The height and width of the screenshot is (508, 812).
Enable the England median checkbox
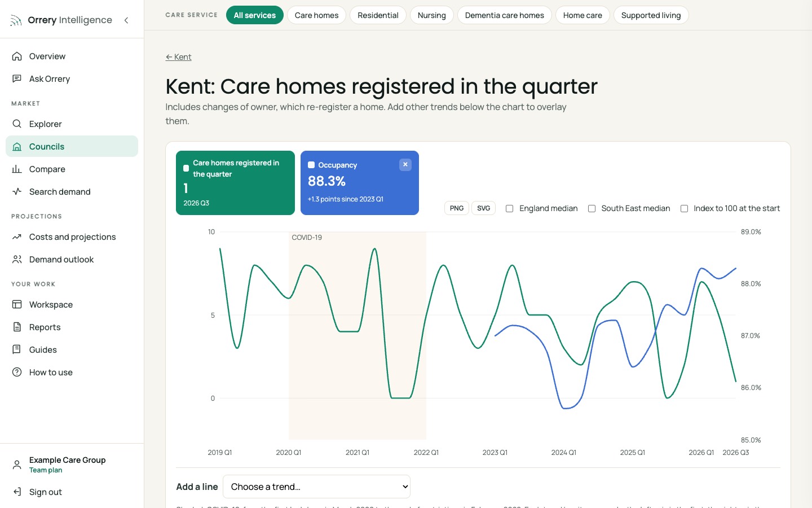pos(509,209)
